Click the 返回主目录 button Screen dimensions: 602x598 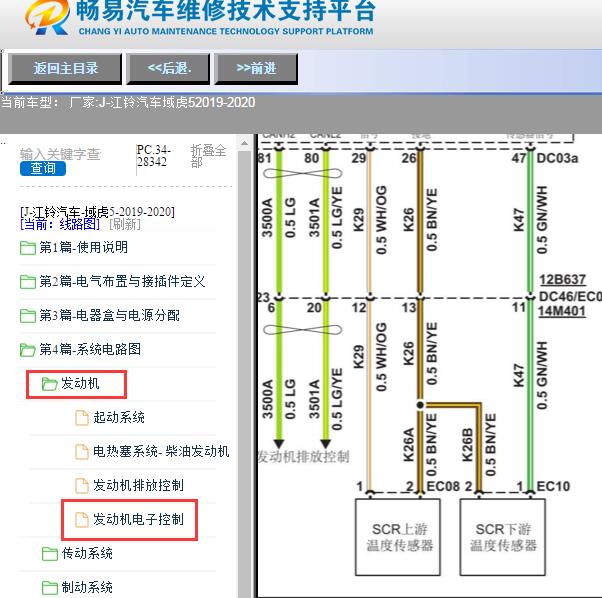point(65,69)
